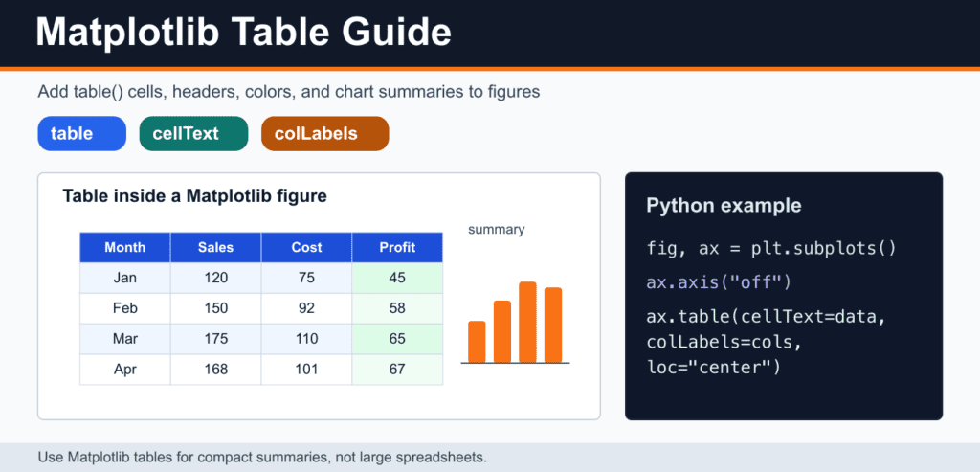Click the subtitle starting "Add table() cells"
This screenshot has height=472, width=980.
(289, 93)
